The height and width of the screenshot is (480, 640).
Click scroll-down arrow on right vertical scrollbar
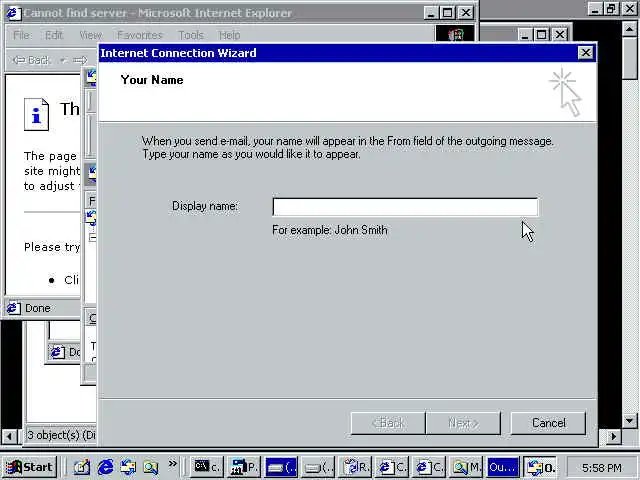pyautogui.click(x=629, y=420)
